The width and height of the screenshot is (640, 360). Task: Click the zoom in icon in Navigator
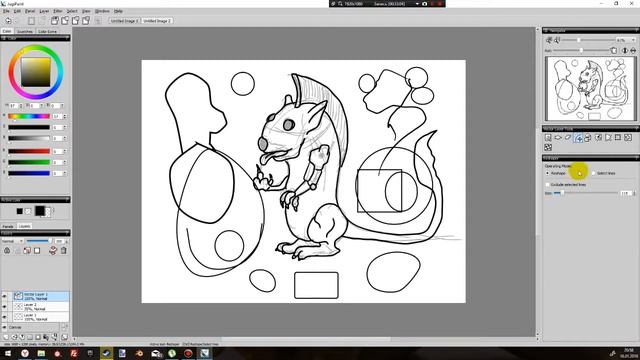(557, 40)
